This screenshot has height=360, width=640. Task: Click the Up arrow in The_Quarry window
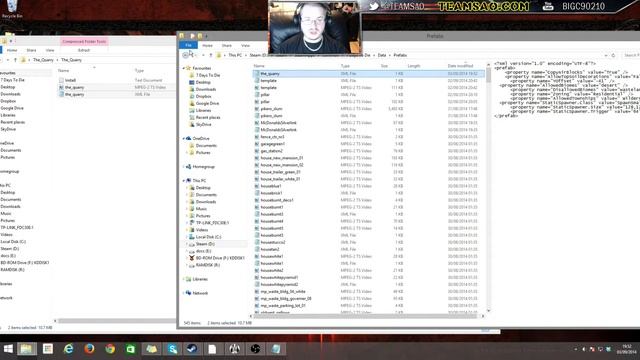tap(15, 60)
